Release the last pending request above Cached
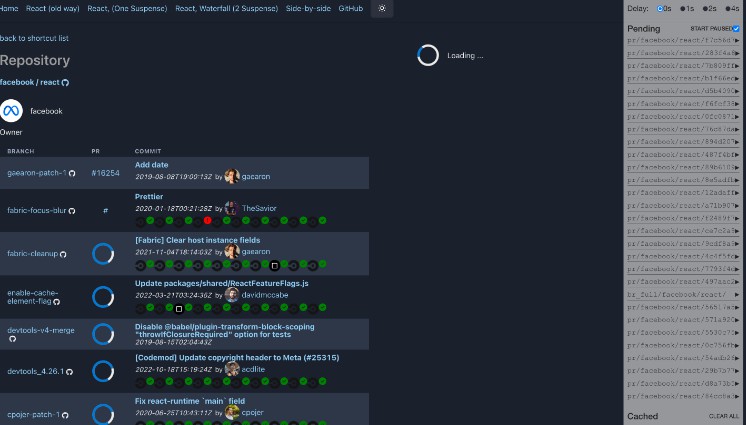 tap(684, 396)
